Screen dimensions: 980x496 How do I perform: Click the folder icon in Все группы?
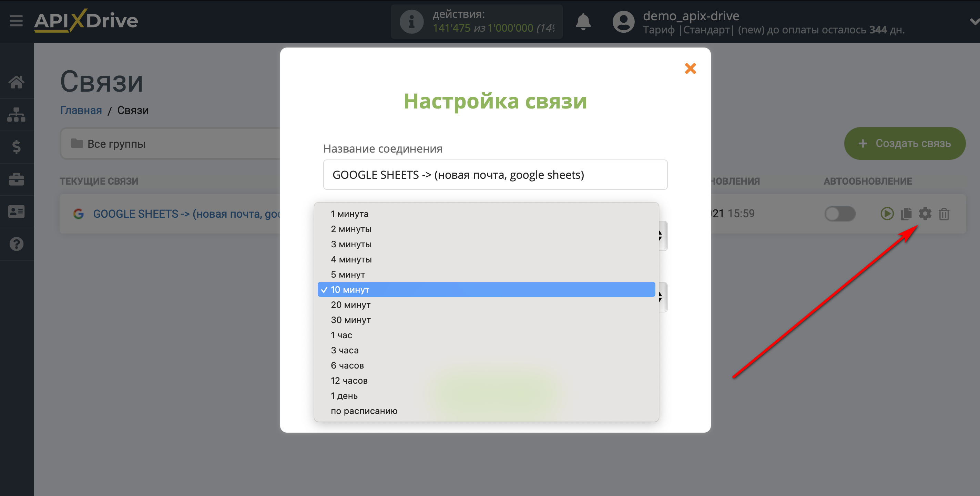click(x=77, y=143)
